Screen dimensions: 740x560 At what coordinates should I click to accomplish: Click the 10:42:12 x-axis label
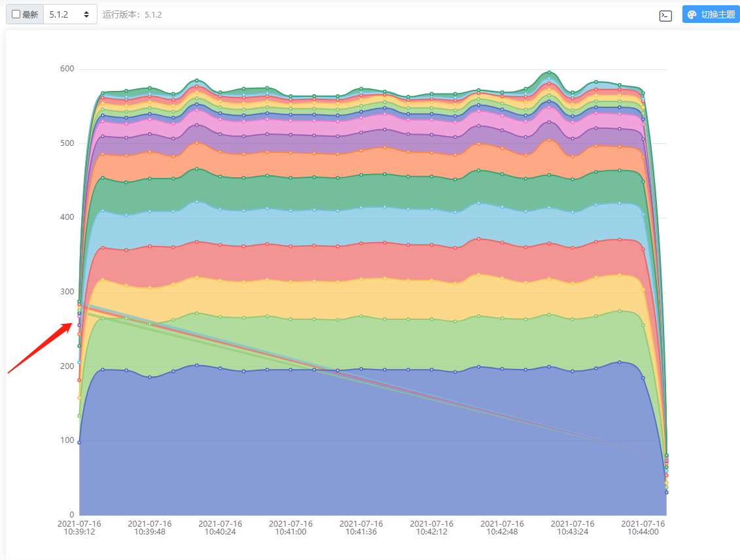(431, 528)
